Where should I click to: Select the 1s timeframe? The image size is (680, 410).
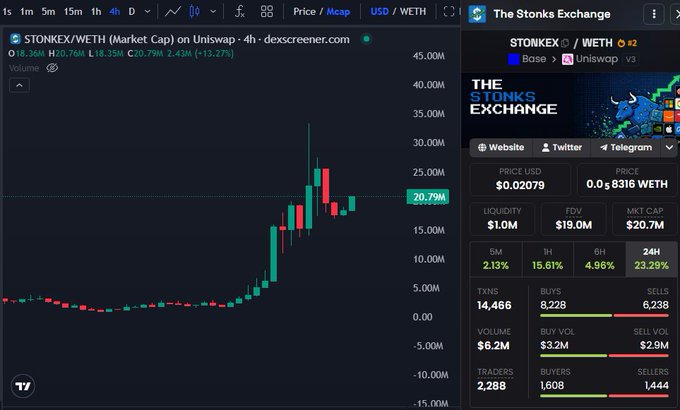pyautogui.click(x=7, y=12)
